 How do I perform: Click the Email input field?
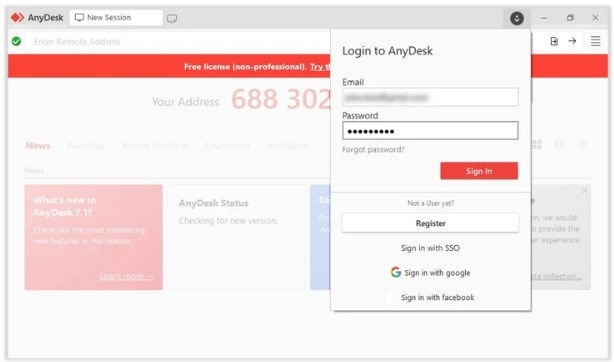tap(430, 97)
